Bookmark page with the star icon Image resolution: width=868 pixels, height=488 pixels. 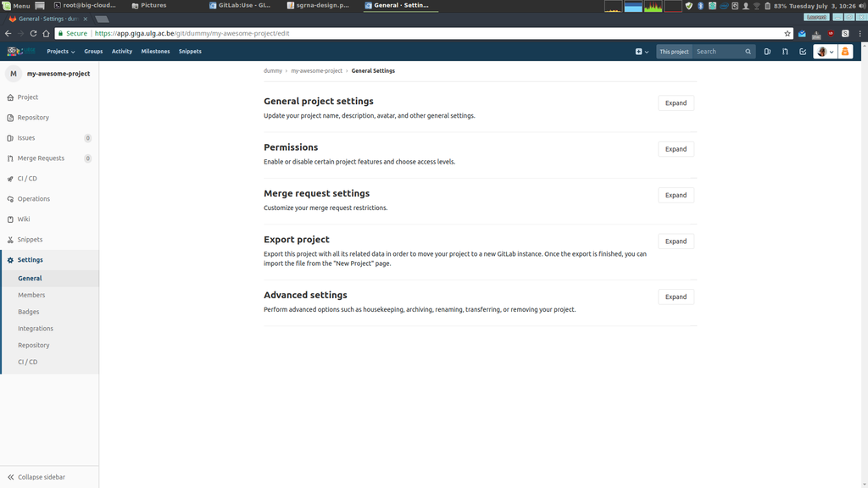pos(787,33)
